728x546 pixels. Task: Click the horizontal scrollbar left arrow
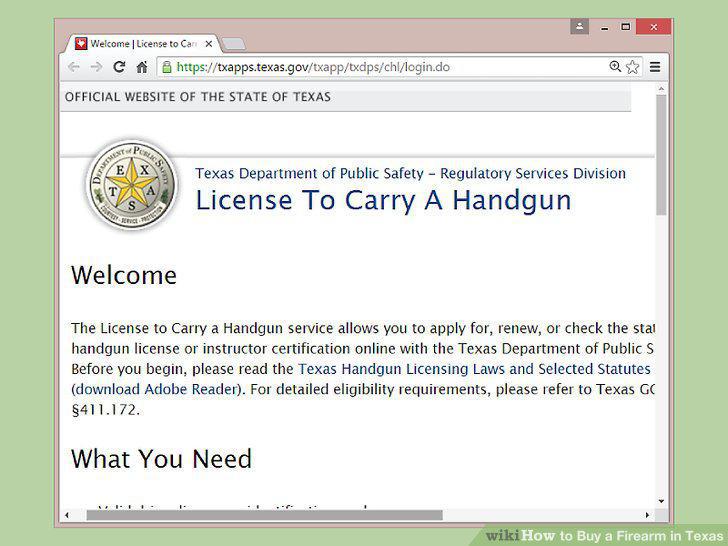point(67,515)
